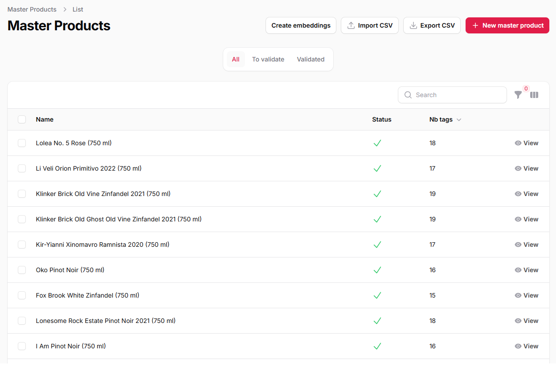Click the Klinker Brick Old Ghost product name

pyautogui.click(x=119, y=219)
